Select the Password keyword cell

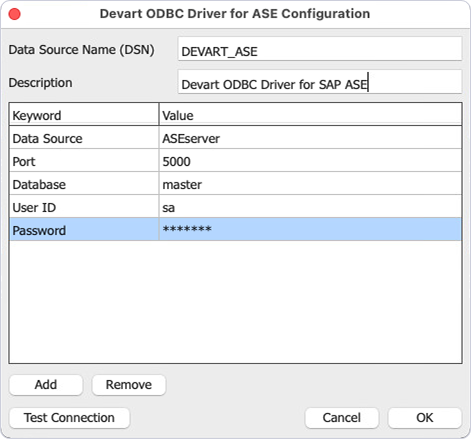pos(84,230)
